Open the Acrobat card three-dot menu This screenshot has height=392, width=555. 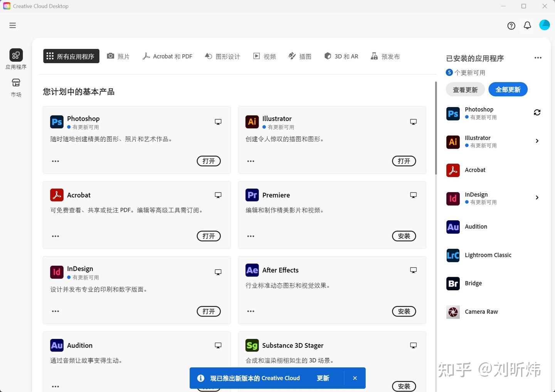pyautogui.click(x=55, y=236)
